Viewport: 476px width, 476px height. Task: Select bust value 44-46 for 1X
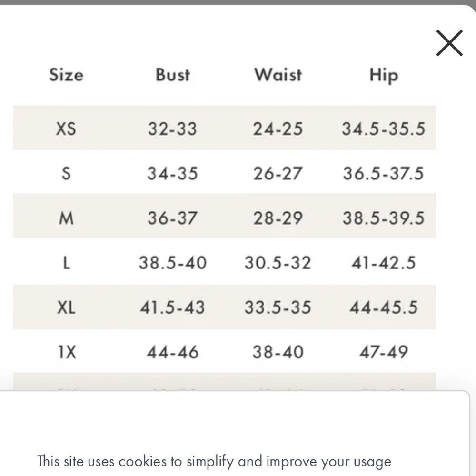[x=173, y=352]
